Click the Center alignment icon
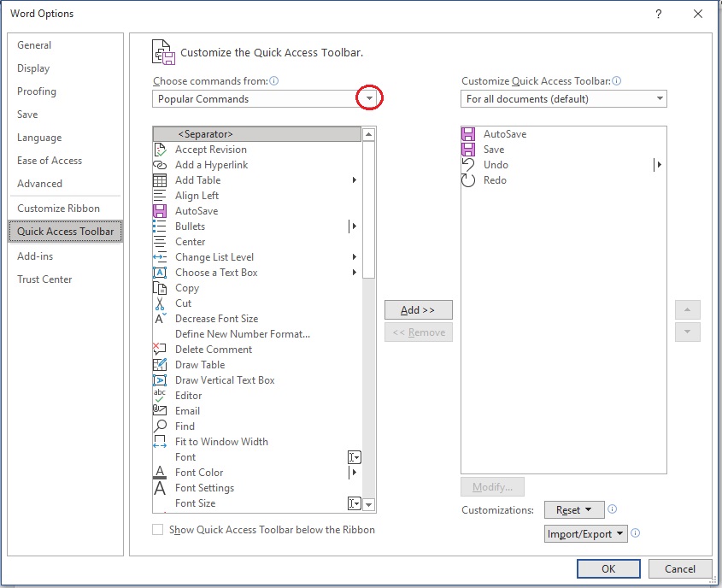 coord(160,242)
